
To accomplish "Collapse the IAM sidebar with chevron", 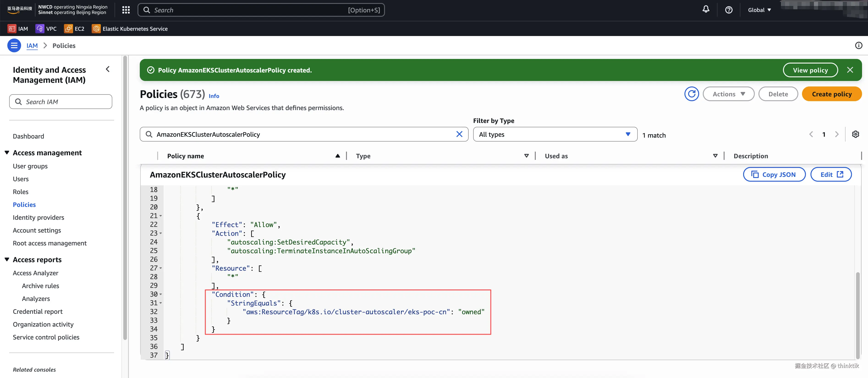I will (108, 69).
